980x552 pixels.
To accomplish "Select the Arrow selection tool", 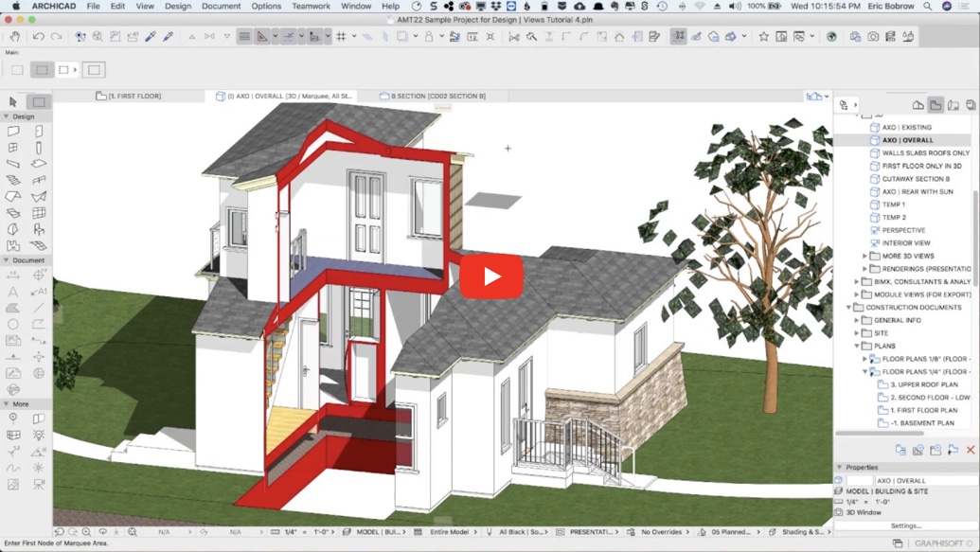I will click(x=13, y=99).
